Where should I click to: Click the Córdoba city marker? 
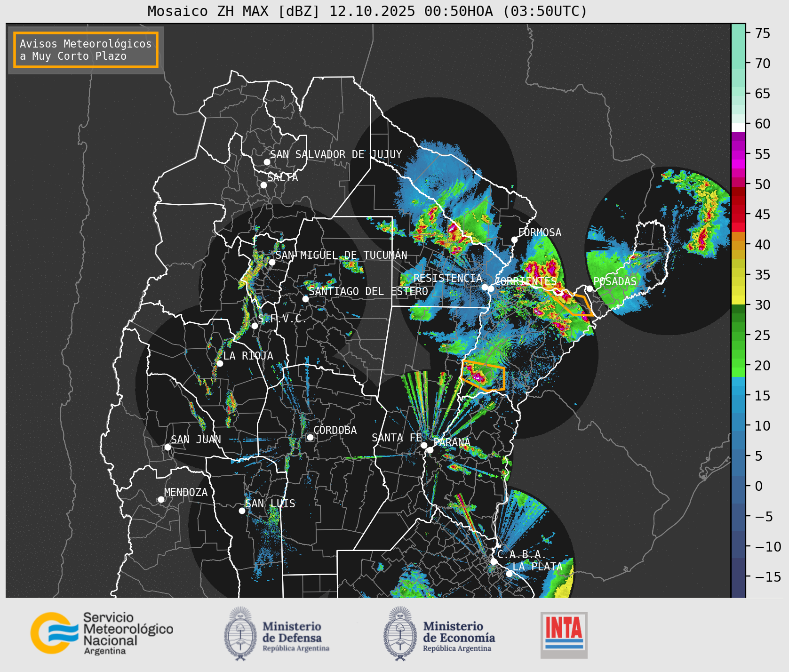310,437
